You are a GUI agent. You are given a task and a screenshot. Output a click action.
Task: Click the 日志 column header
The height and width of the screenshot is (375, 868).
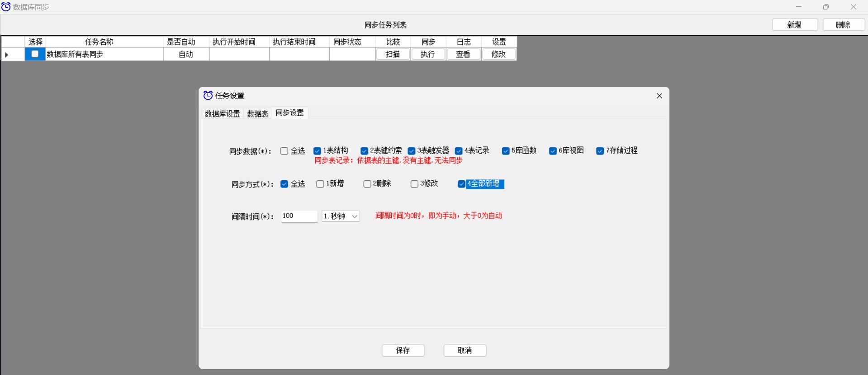coord(464,42)
